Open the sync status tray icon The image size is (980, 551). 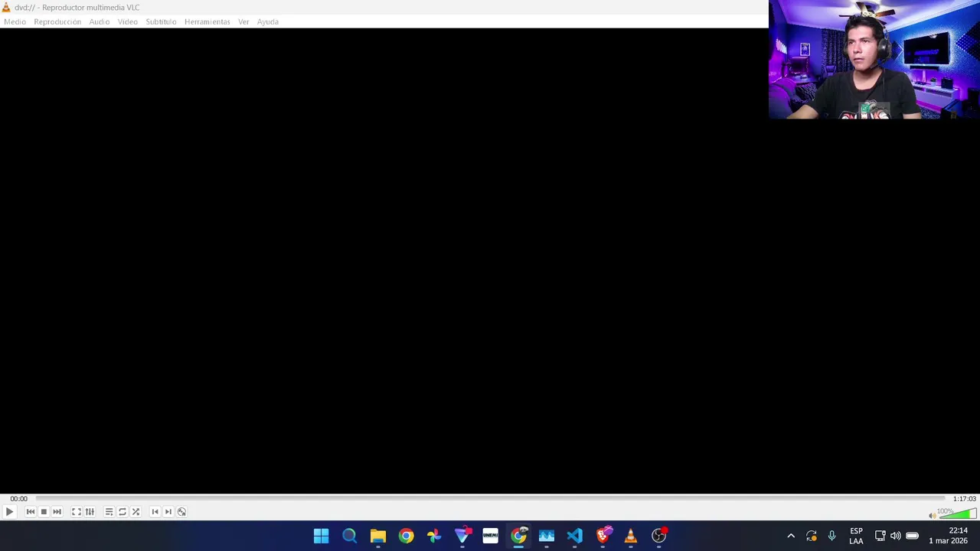click(x=812, y=536)
